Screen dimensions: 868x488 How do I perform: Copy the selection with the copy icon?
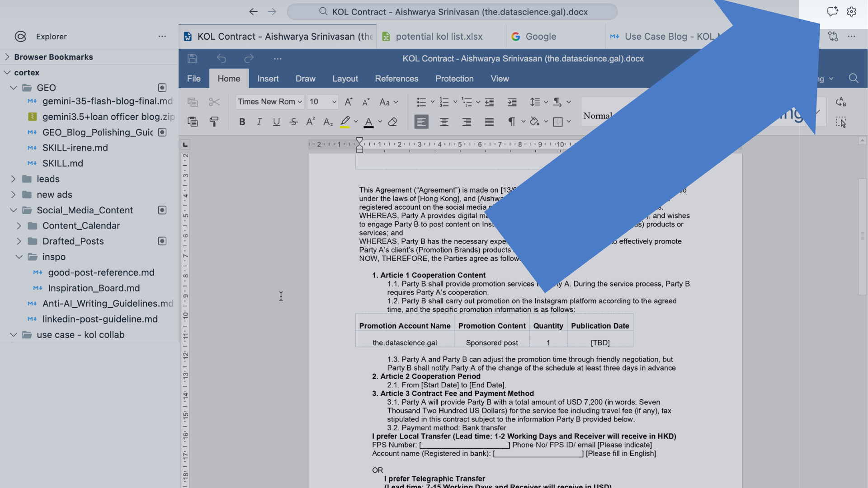click(x=193, y=102)
